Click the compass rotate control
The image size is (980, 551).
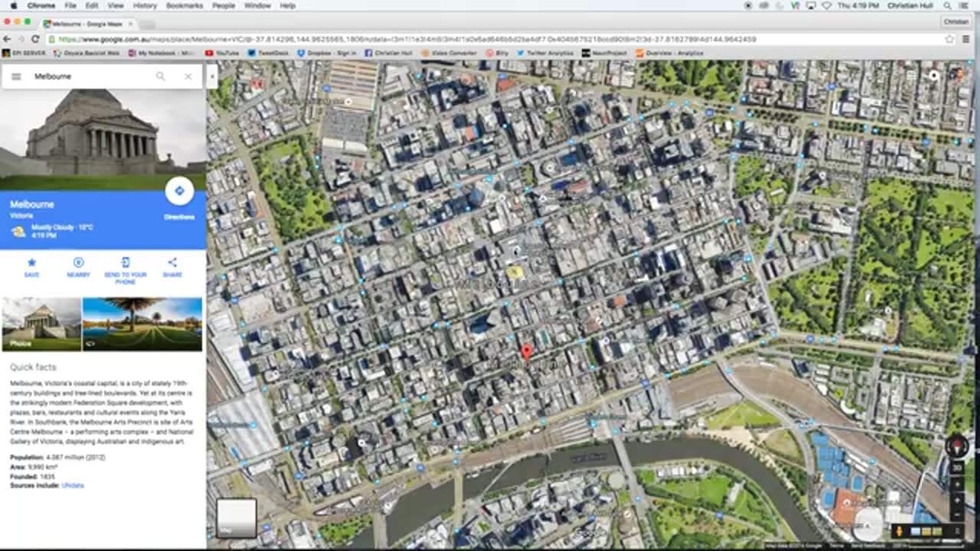pos(957,446)
